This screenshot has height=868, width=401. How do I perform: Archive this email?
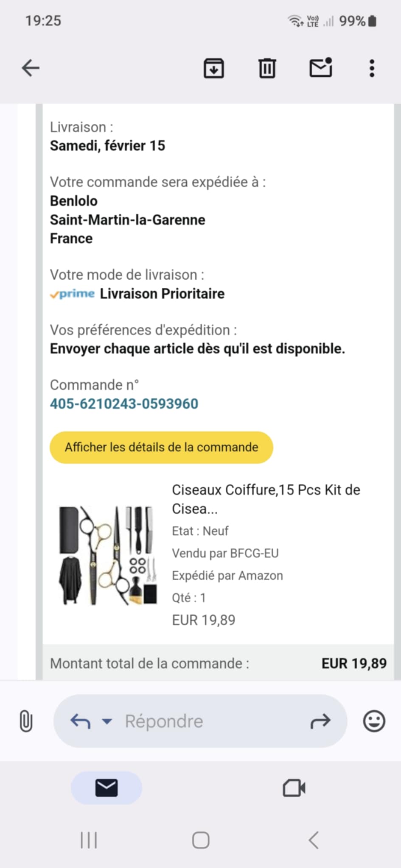pyautogui.click(x=214, y=68)
